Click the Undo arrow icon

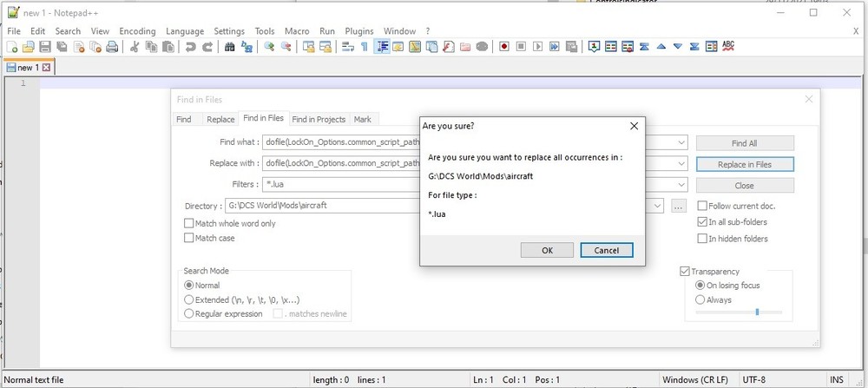(190, 47)
